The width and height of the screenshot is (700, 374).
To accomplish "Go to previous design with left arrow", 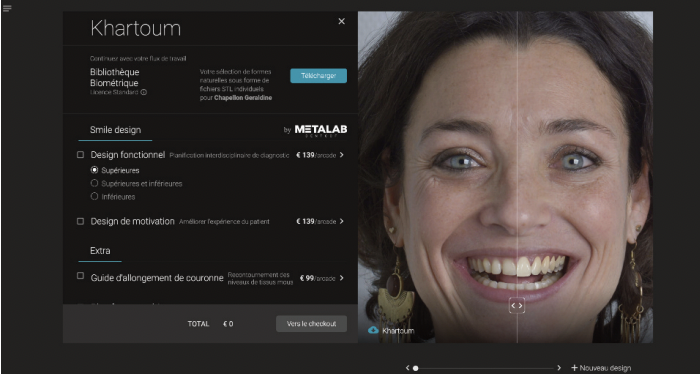I will 407,368.
